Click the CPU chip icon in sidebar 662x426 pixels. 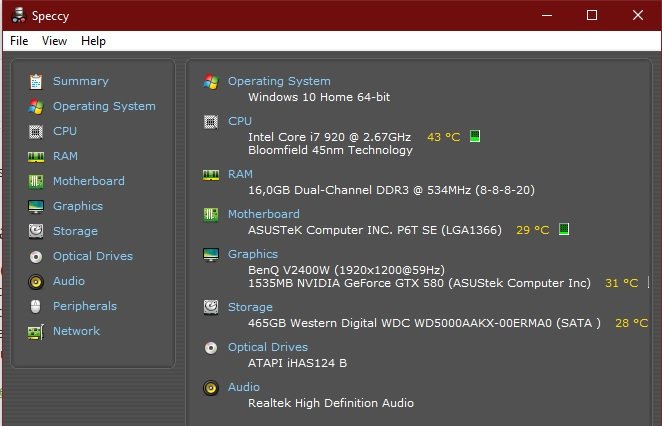[x=36, y=132]
